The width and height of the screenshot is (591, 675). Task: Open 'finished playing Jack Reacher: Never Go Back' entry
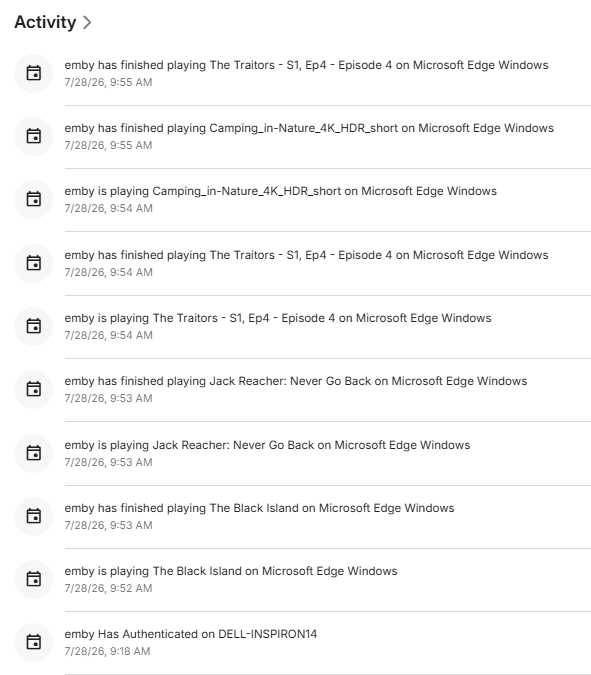coord(303,389)
